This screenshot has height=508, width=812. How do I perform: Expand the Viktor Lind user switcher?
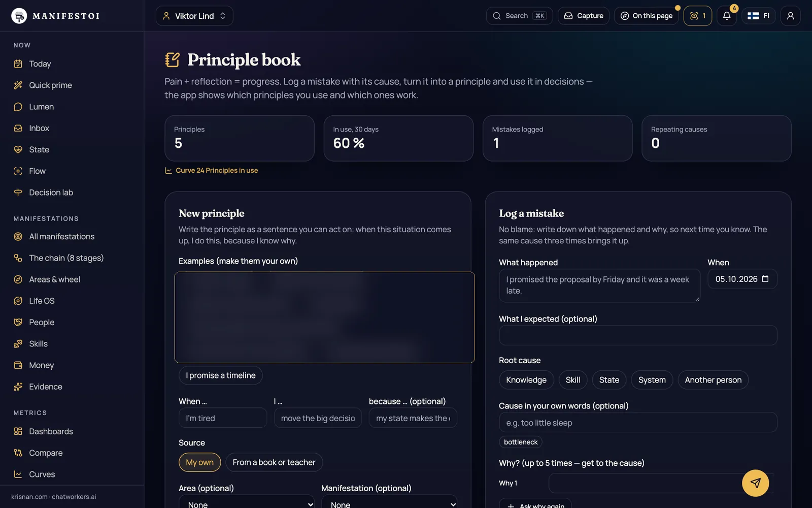(194, 16)
